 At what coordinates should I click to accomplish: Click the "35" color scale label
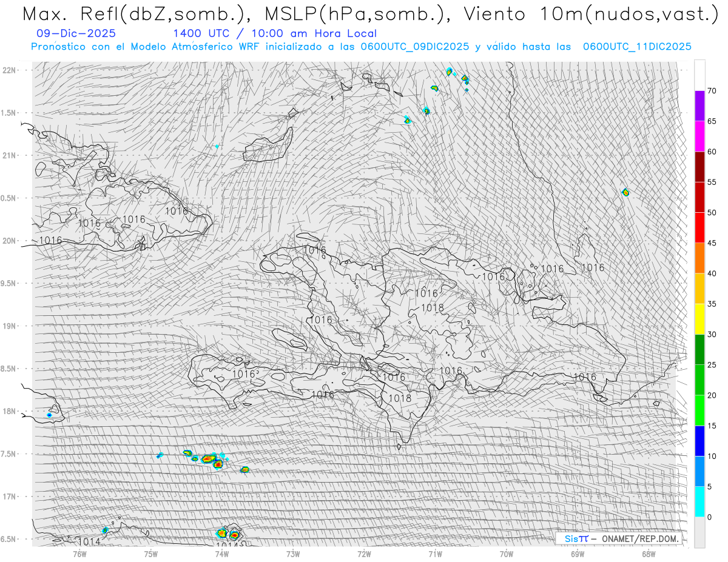click(712, 304)
